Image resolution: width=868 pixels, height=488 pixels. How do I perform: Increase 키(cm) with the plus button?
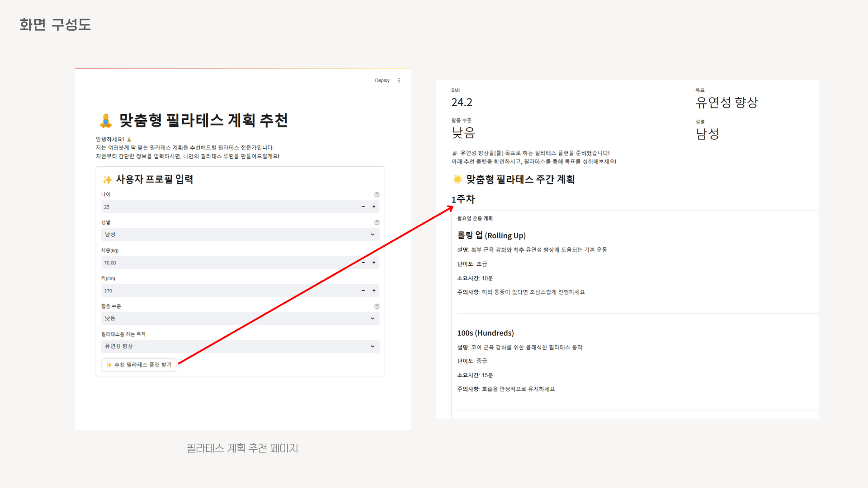pyautogui.click(x=374, y=291)
